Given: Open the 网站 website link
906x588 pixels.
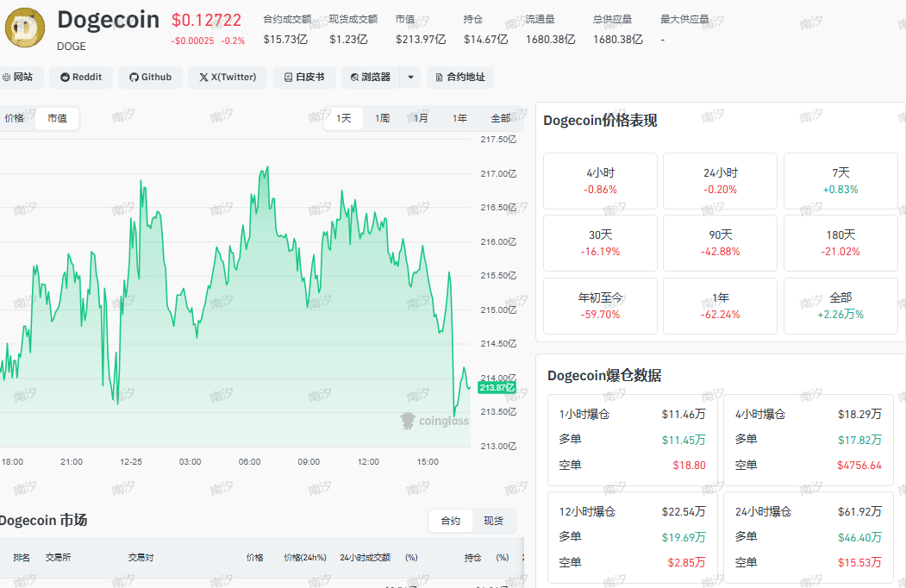Looking at the screenshot, I should [x=18, y=77].
